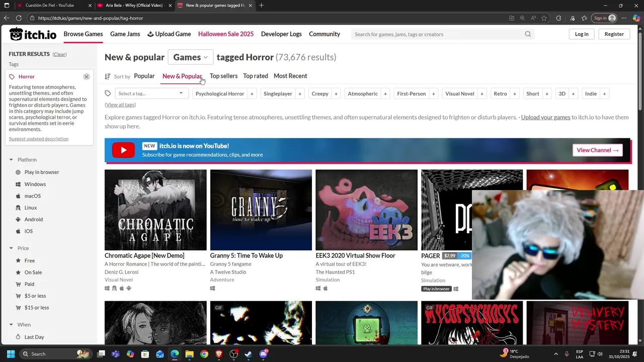
Task: Reload the page with refresh icon
Action: [19, 18]
